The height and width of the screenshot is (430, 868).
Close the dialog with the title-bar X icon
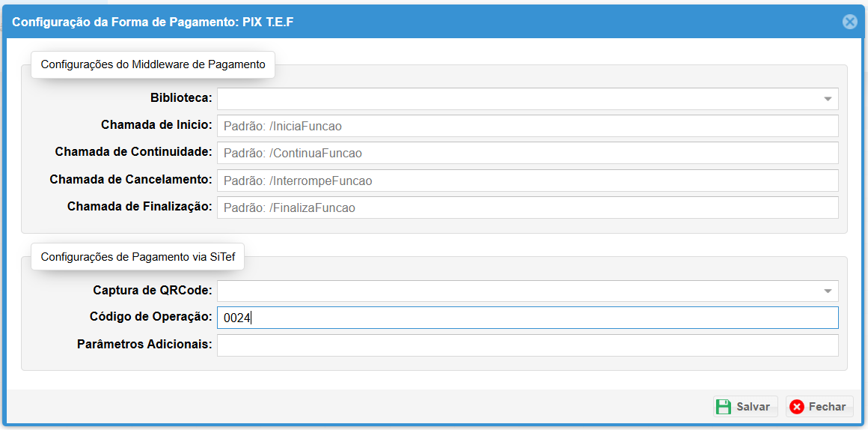tap(849, 22)
